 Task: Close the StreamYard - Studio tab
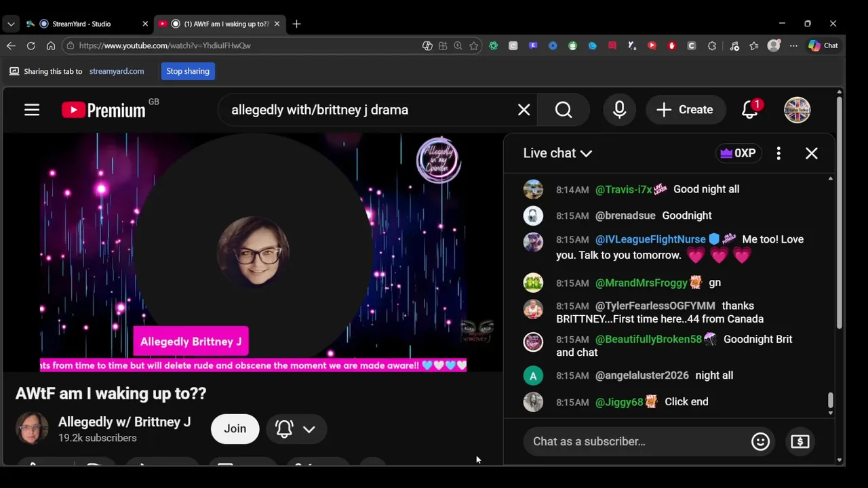(x=144, y=24)
